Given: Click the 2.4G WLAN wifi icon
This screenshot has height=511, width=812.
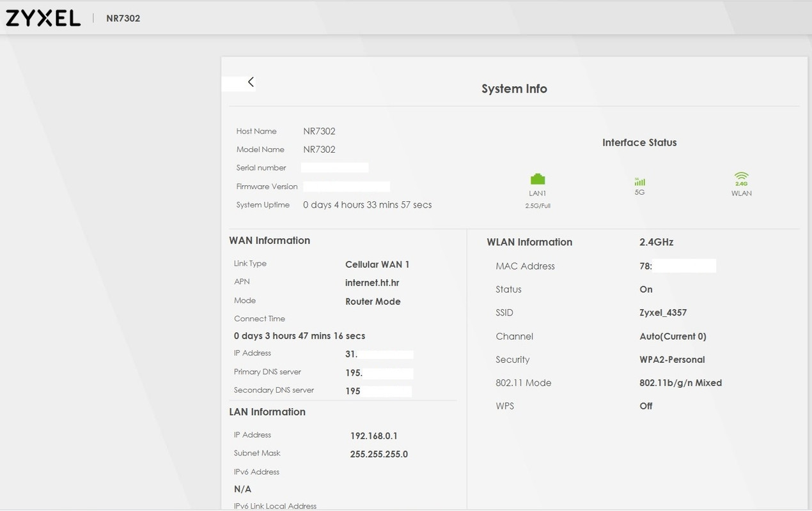Looking at the screenshot, I should 741,179.
